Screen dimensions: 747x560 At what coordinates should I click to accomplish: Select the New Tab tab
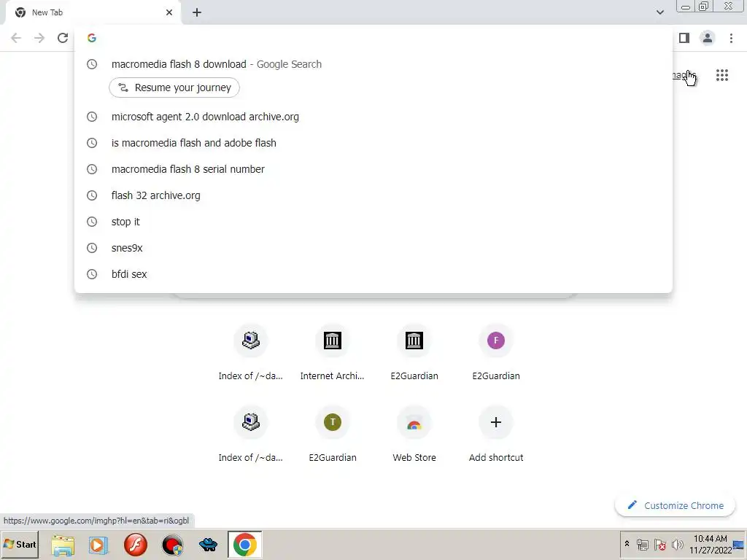point(93,12)
